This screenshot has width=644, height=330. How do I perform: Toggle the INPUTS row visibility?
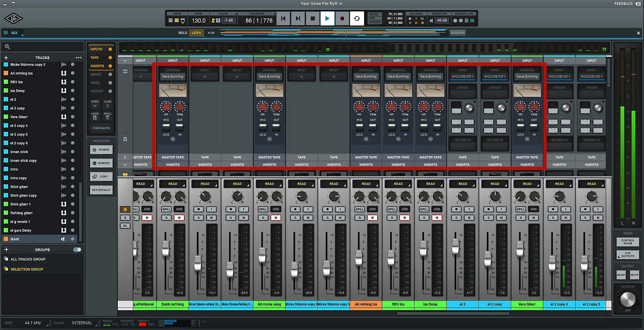click(110, 49)
